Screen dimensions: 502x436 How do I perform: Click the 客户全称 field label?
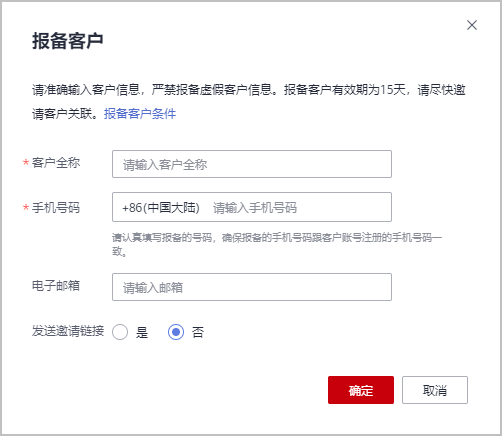click(56, 163)
